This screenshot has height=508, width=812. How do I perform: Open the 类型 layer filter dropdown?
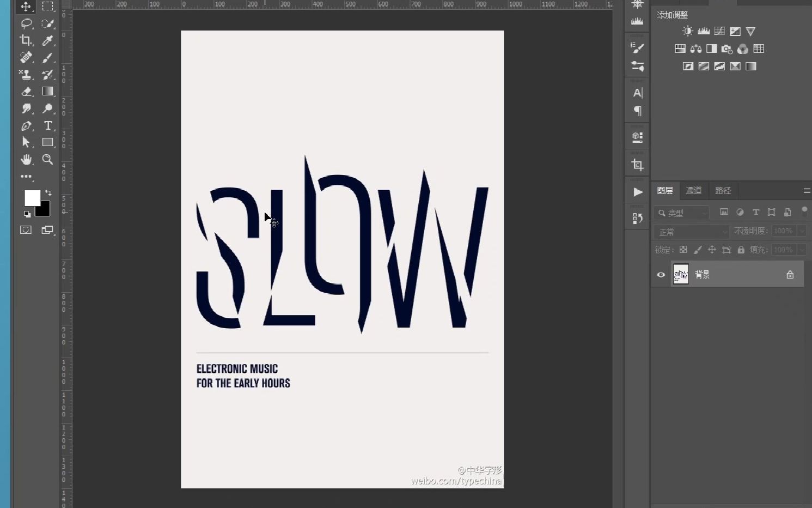pyautogui.click(x=681, y=213)
